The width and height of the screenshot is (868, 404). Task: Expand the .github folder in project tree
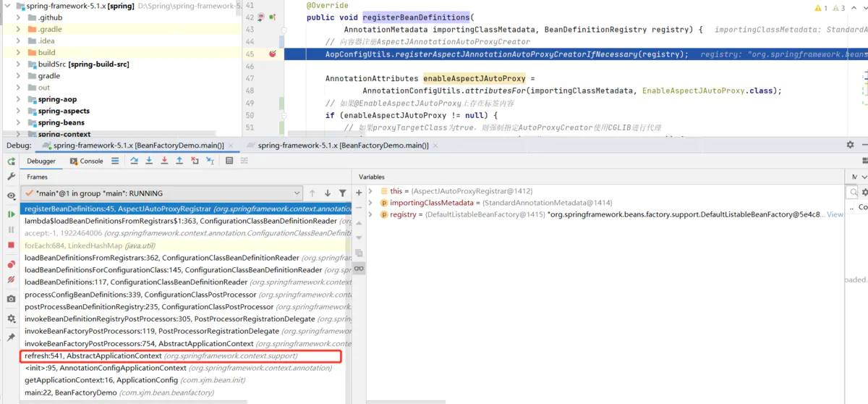[x=18, y=17]
